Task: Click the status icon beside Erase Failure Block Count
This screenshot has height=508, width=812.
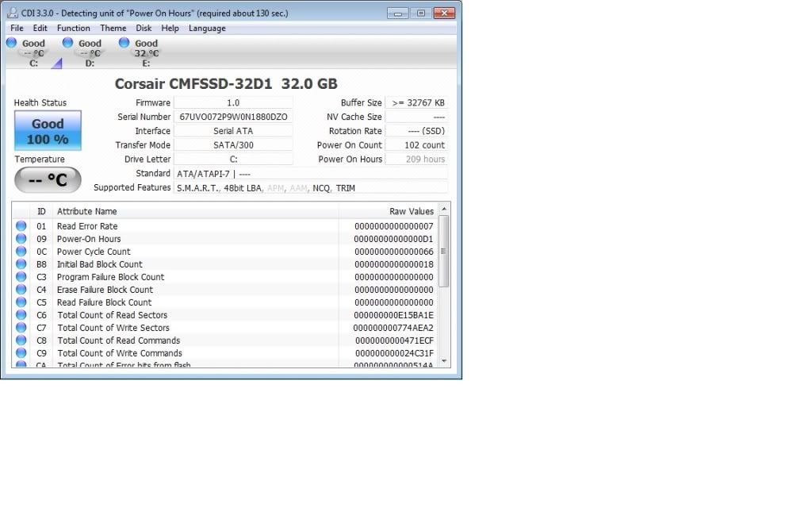Action: click(x=21, y=289)
